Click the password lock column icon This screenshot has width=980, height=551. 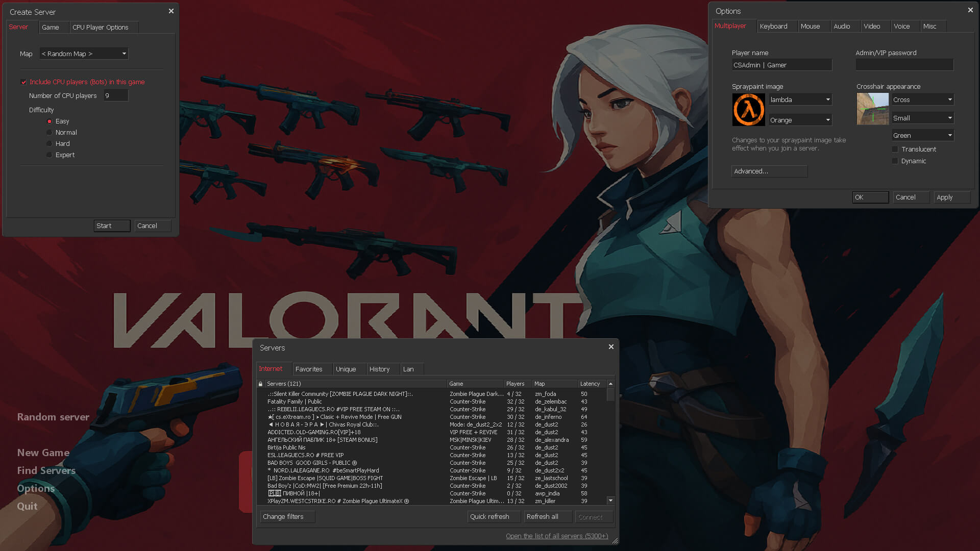(x=261, y=384)
